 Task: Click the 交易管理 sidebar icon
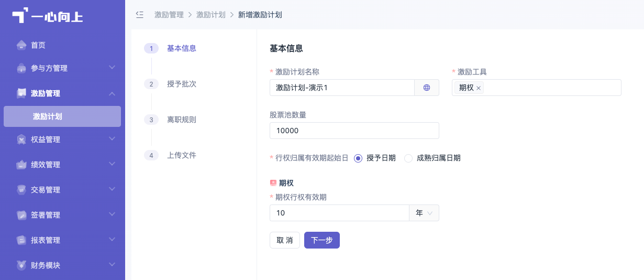[x=21, y=190]
